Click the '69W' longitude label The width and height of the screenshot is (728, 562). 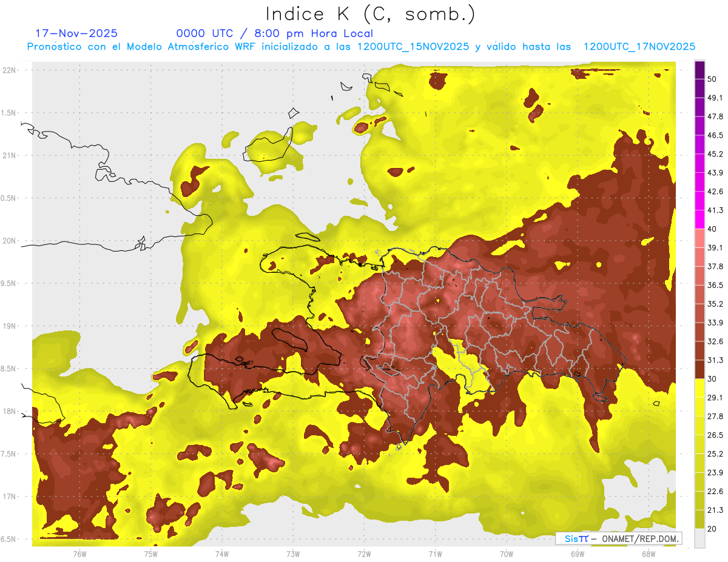tap(578, 554)
